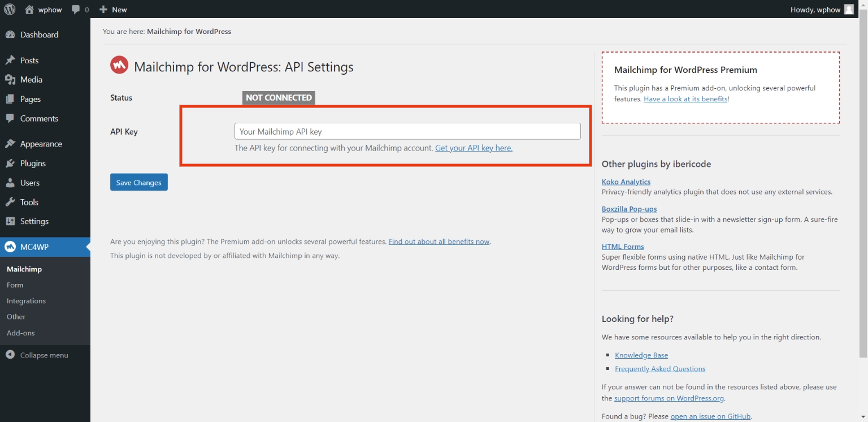Select the Other submenu item
The image size is (868, 422).
click(x=16, y=317)
